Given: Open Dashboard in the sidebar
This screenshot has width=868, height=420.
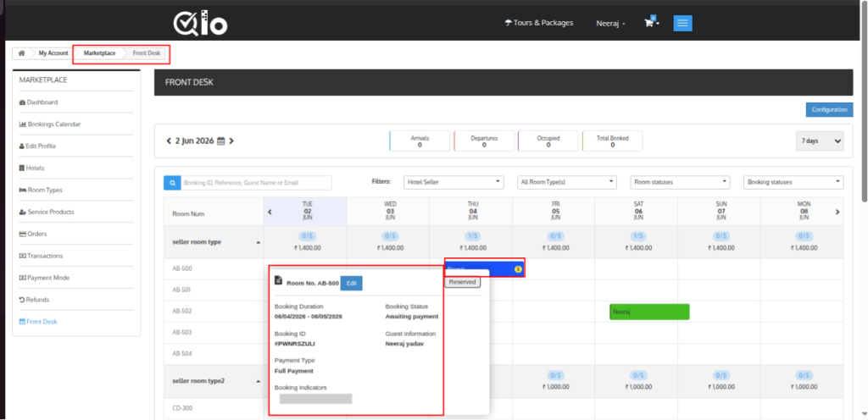Looking at the screenshot, I should 38,102.
